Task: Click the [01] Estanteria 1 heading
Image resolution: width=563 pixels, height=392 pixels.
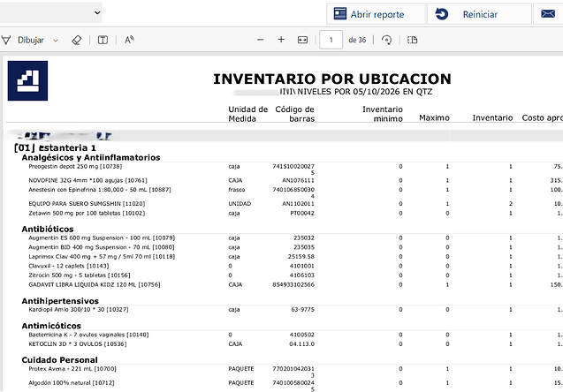Action: coord(55,147)
